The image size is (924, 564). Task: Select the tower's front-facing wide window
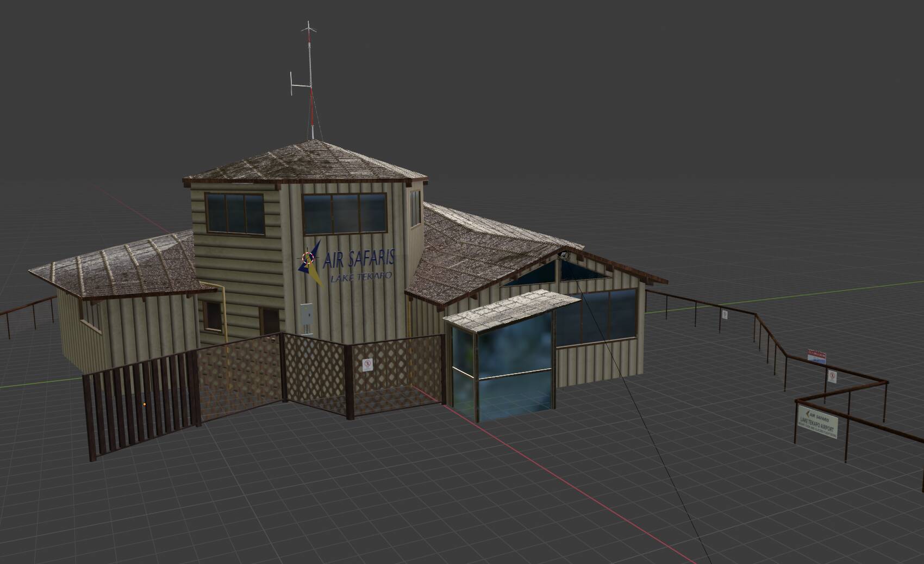tap(344, 213)
